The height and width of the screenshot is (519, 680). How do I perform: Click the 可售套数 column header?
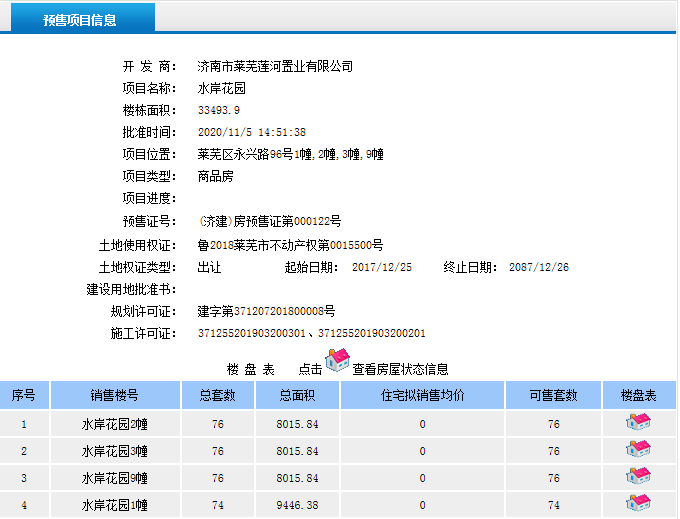(553, 395)
